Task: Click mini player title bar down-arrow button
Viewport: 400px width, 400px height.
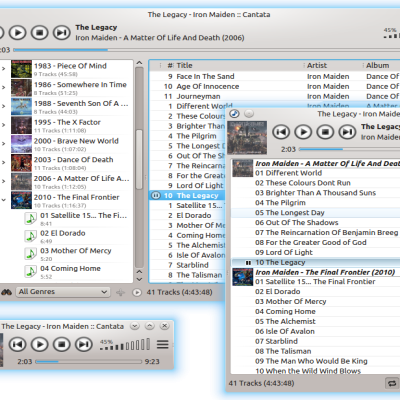Action: point(135,326)
